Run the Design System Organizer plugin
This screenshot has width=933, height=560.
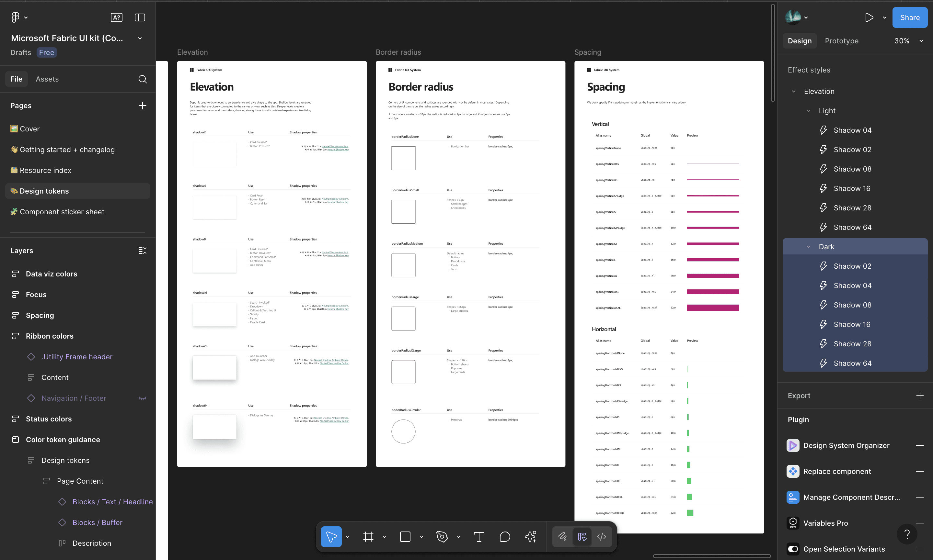[x=846, y=445]
